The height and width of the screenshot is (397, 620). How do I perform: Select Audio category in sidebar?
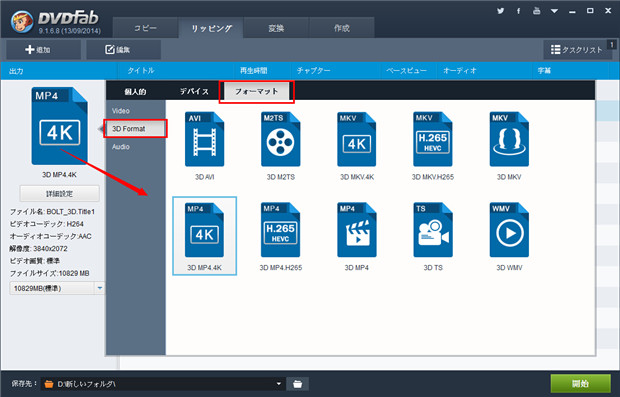coord(121,147)
